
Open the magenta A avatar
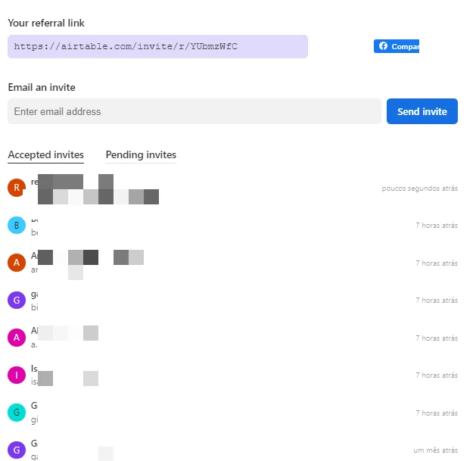point(17,338)
